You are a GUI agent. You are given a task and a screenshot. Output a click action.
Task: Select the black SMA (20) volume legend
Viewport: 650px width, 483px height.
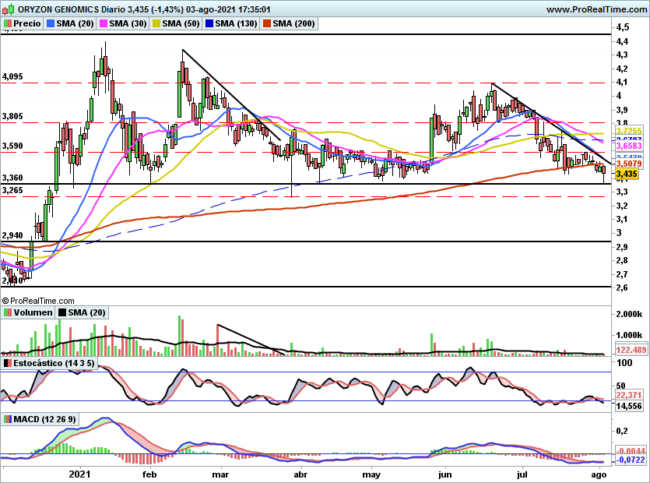(x=82, y=313)
